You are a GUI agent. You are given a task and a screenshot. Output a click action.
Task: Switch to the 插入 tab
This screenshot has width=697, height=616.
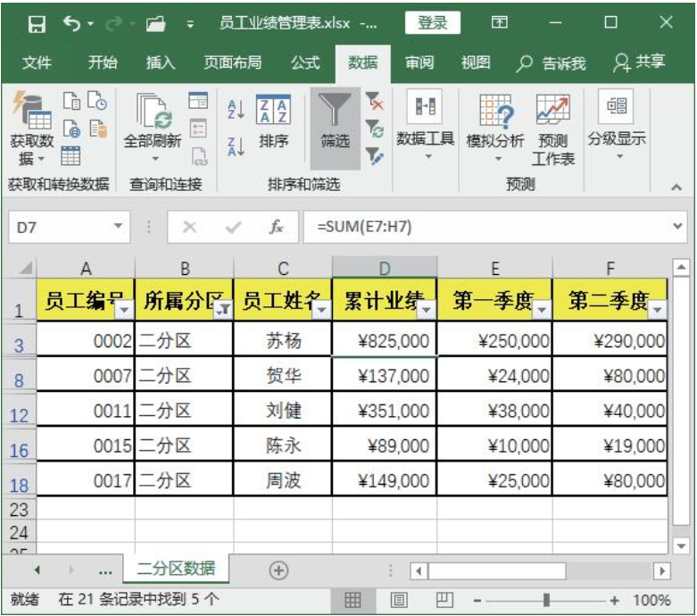pyautogui.click(x=161, y=62)
